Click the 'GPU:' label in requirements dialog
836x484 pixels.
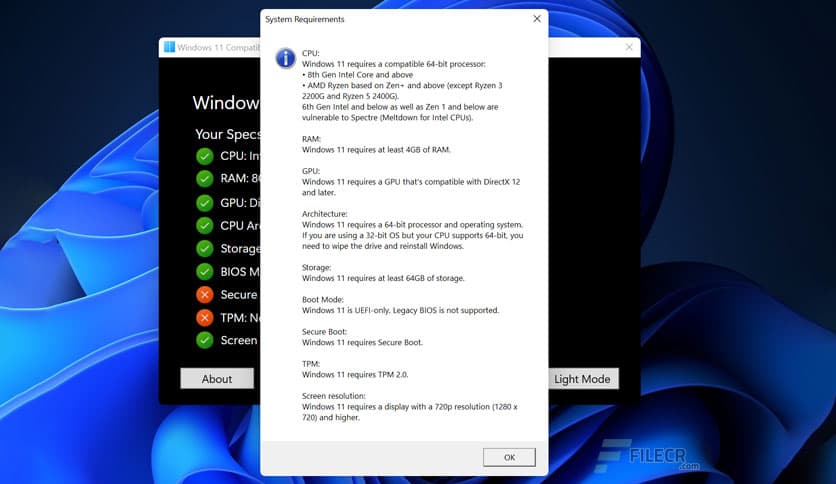[x=311, y=171]
